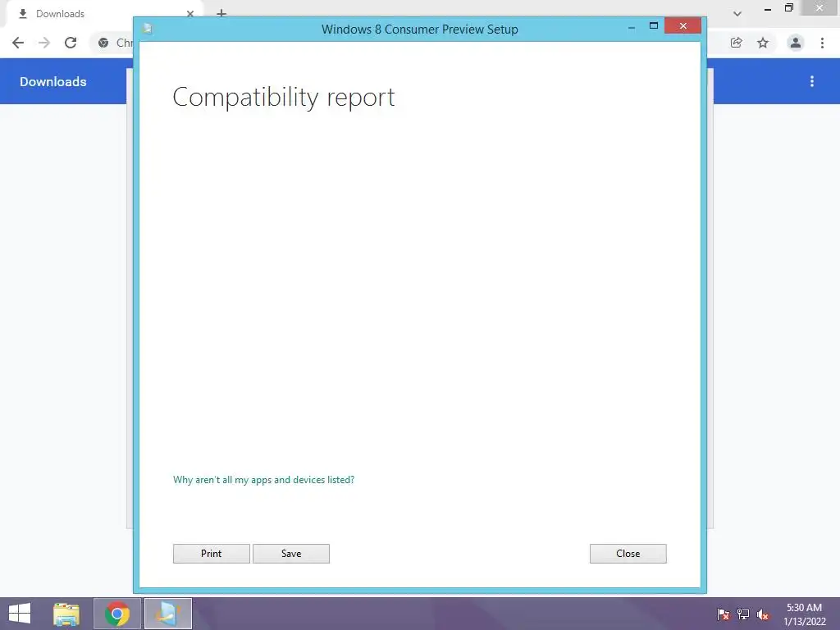Viewport: 840px width, 630px height.
Task: Open the clock showing 5:30 AM
Action: pos(804,614)
